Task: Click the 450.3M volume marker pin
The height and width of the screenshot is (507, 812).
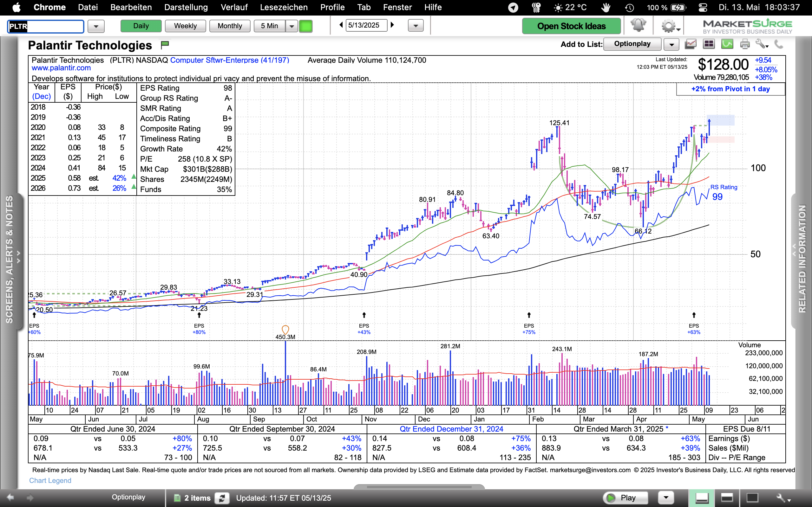Action: tap(285, 329)
